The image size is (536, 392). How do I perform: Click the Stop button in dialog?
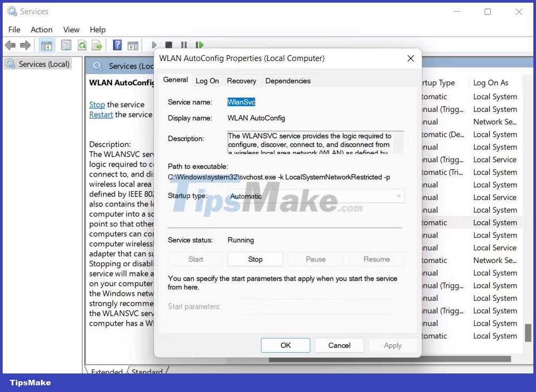point(255,259)
